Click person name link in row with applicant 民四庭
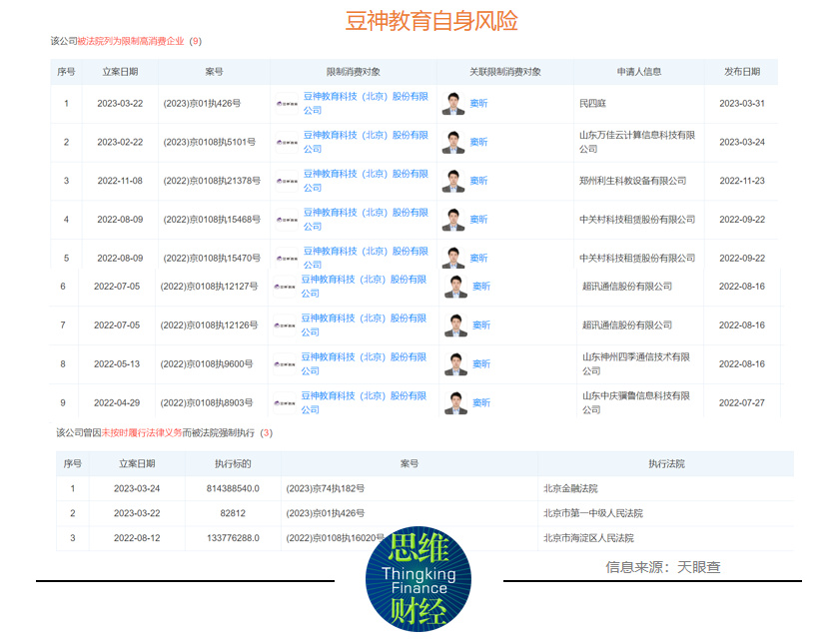This screenshot has width=837, height=644. coord(478,104)
